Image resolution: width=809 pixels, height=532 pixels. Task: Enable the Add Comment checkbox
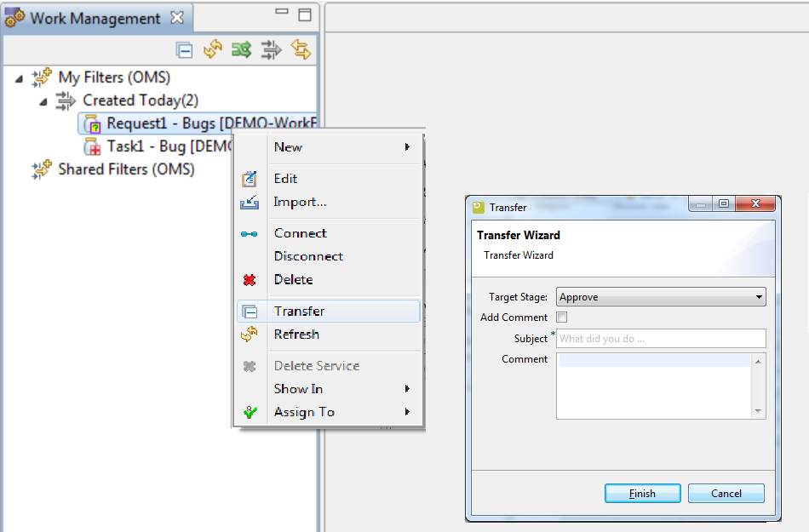point(562,317)
